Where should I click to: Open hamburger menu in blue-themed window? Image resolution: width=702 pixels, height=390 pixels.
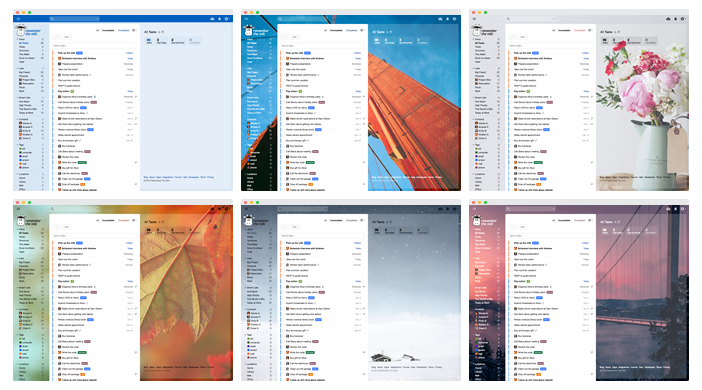[18, 19]
